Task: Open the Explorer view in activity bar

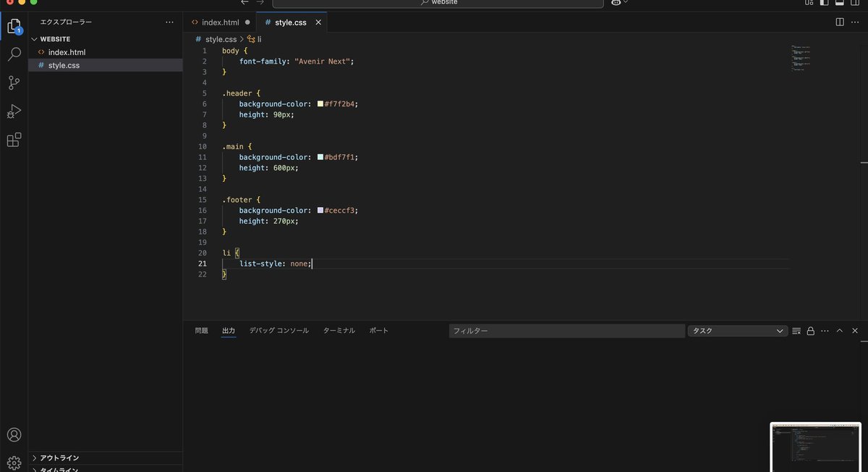Action: click(14, 28)
